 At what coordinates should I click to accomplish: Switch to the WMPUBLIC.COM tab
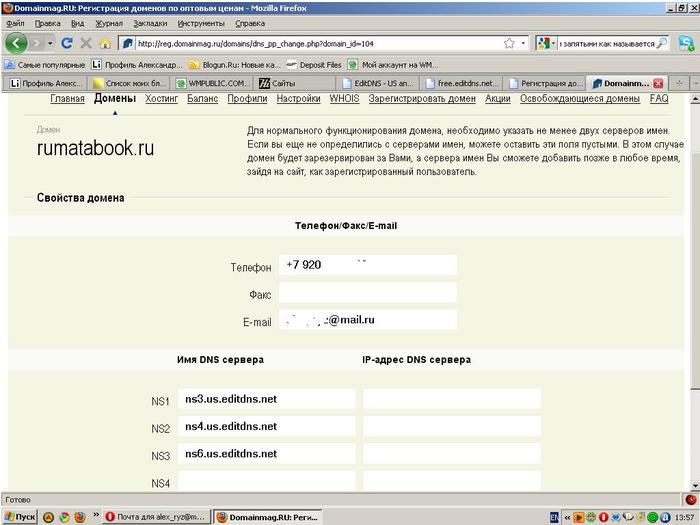point(212,83)
